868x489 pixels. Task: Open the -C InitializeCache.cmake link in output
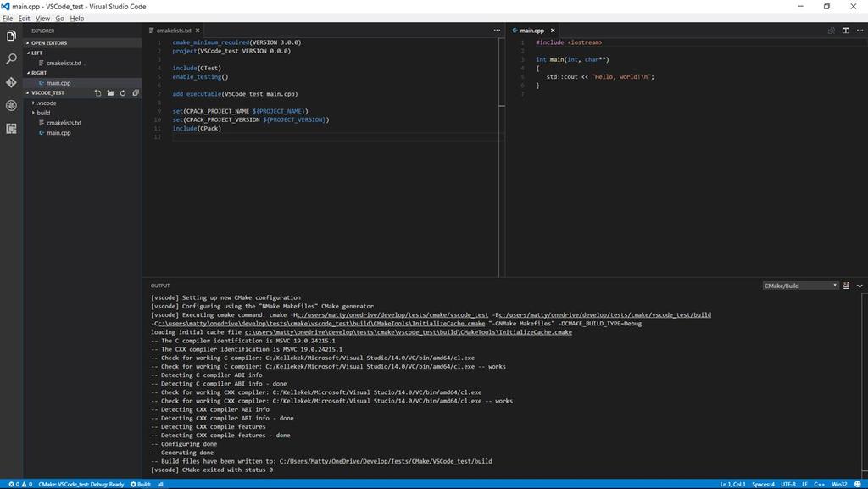[x=320, y=324]
